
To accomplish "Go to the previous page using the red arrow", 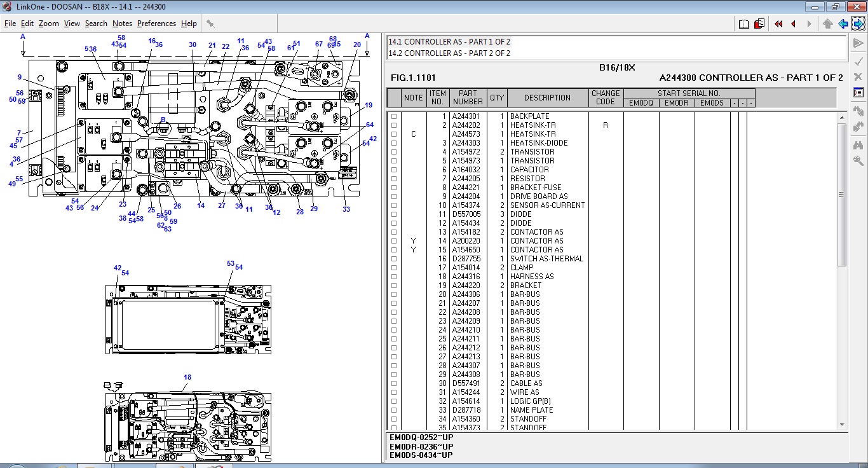I will click(792, 23).
